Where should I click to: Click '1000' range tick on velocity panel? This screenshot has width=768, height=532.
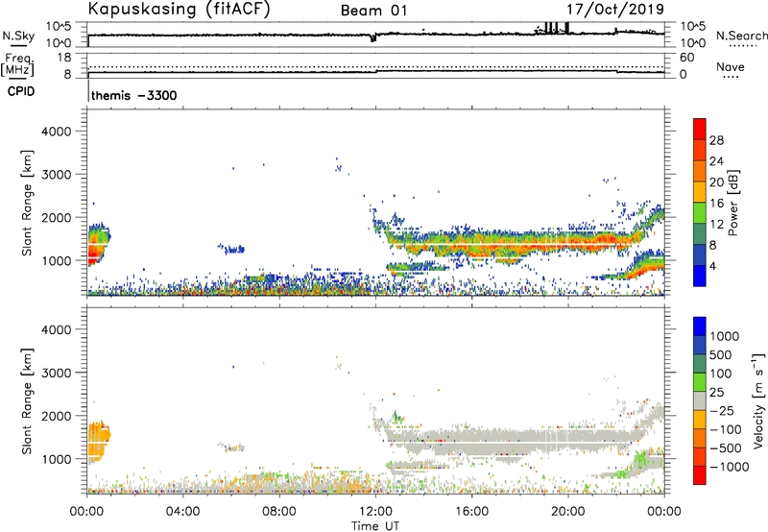(57, 459)
